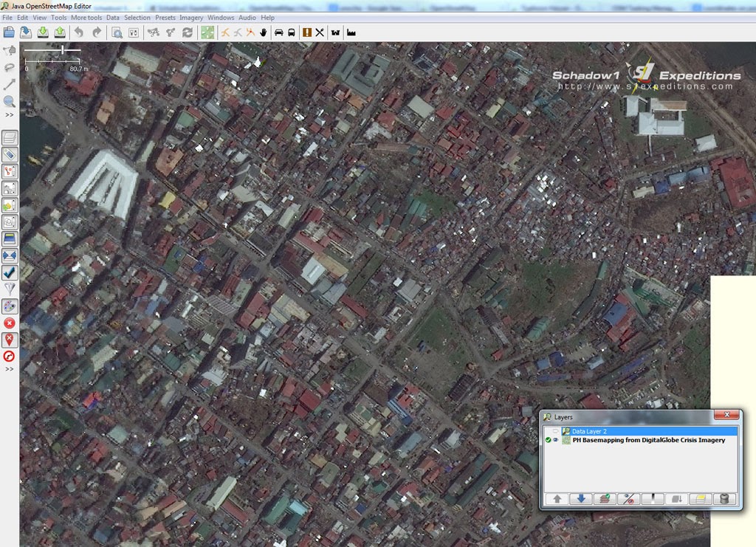Open the layer opacity slider control
The height and width of the screenshot is (547, 756).
click(x=652, y=498)
